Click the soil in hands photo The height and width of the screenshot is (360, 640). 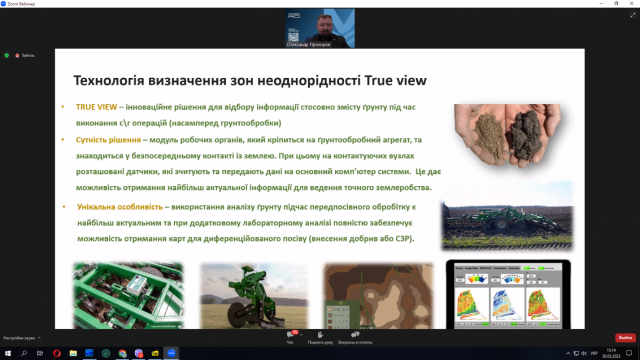click(507, 136)
